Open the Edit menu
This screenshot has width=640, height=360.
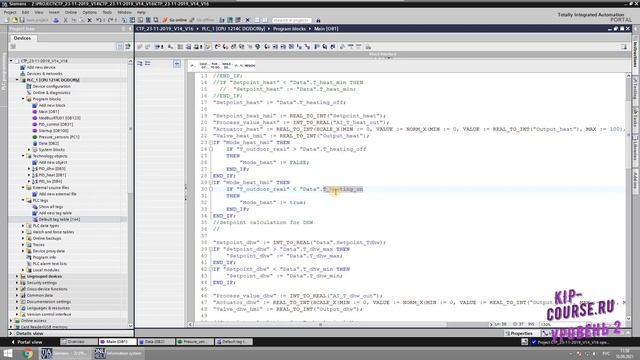click(25, 12)
